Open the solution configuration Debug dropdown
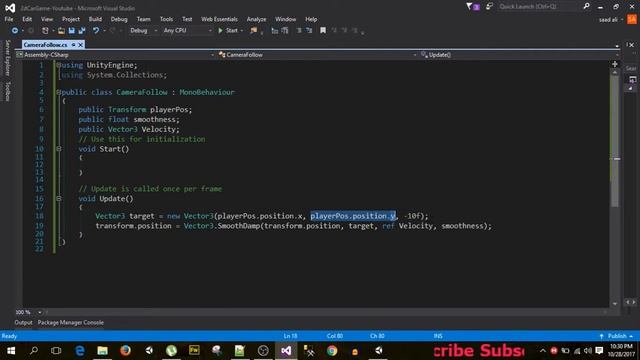The image size is (640, 360). click(143, 31)
